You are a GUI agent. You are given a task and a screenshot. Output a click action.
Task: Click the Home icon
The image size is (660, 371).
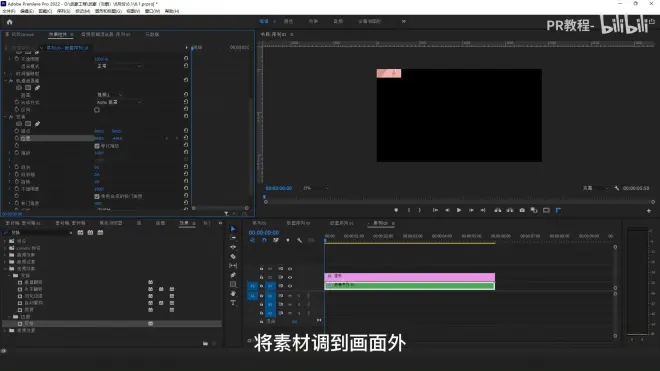pos(10,22)
